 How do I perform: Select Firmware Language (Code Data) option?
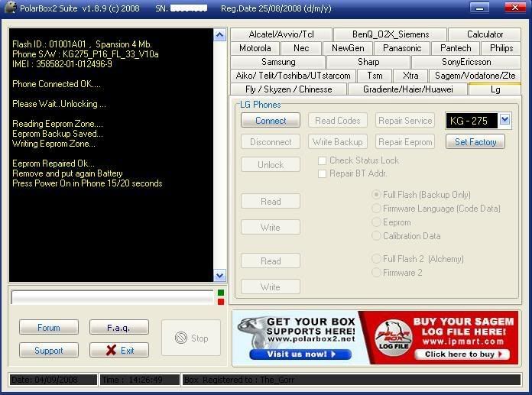tap(376, 208)
